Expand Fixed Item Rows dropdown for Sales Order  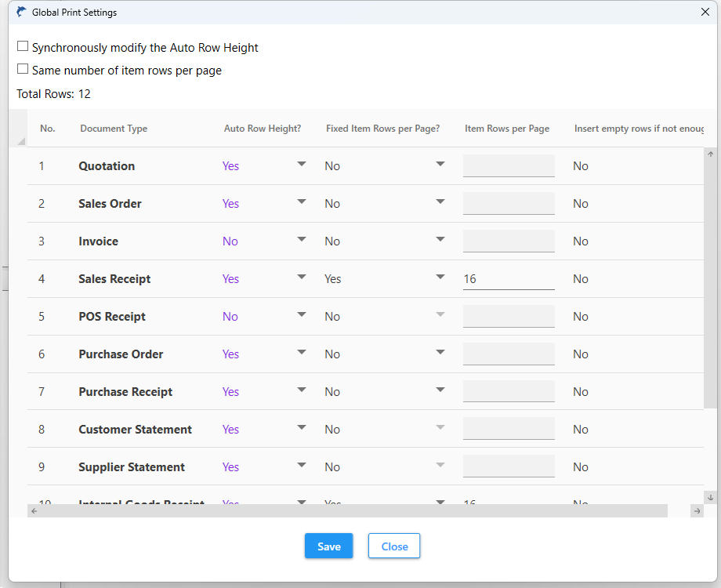[x=440, y=202]
